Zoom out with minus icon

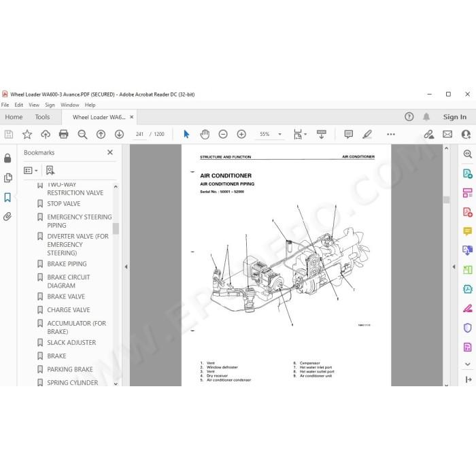[223, 134]
